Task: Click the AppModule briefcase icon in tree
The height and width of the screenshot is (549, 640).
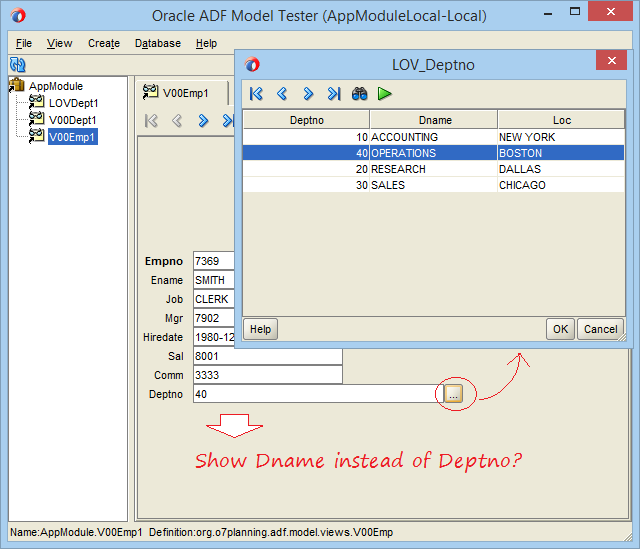Action: point(17,85)
